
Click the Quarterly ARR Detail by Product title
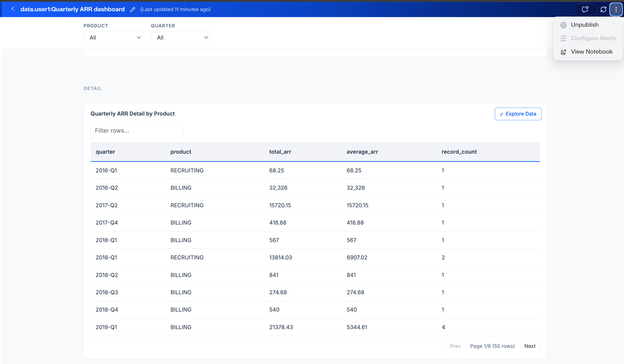point(132,114)
